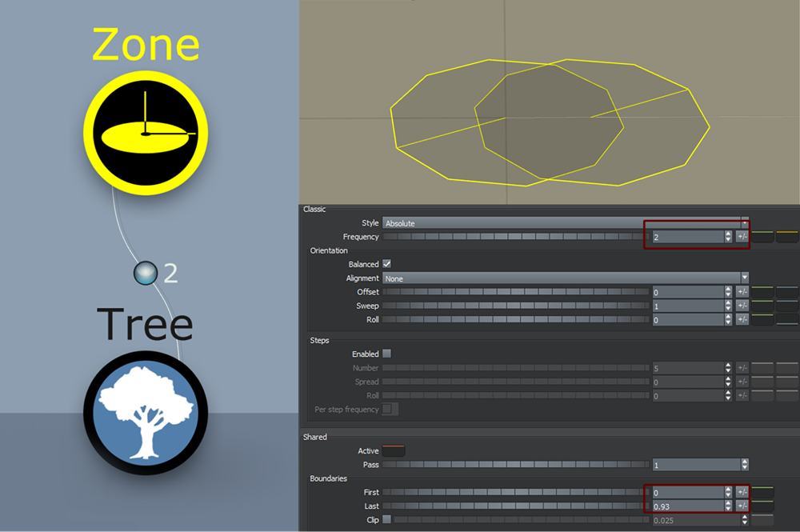800x532 pixels.
Task: Click the Clip value field showing 0.025
Action: (697, 520)
